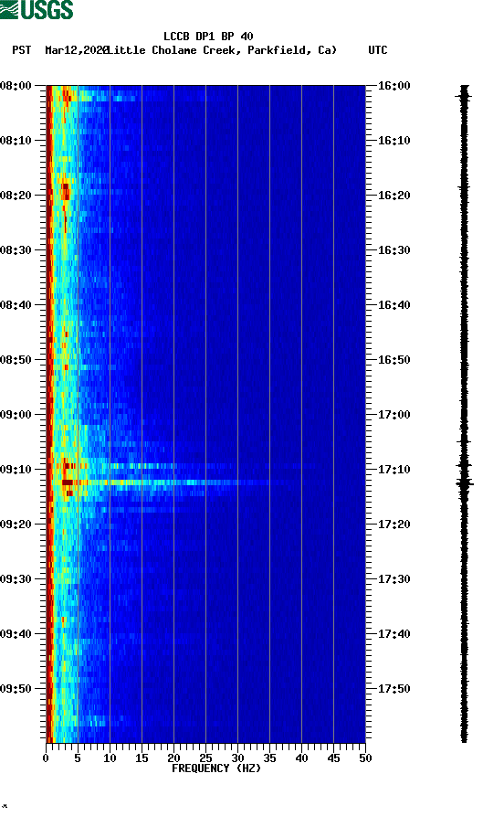This screenshot has width=504, height=816.
Task: Click the 08:40 PST time label
Action: 16,305
